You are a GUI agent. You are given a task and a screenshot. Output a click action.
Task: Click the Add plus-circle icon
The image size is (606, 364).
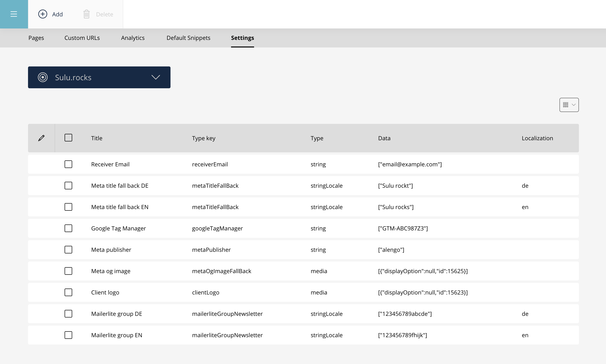point(43,14)
